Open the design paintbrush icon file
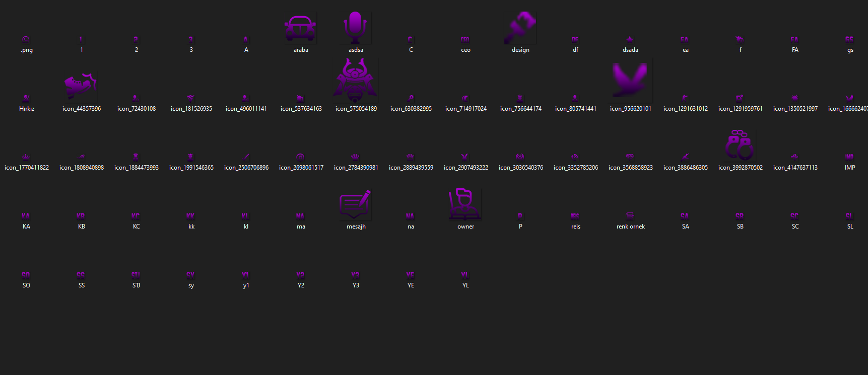 pos(520,28)
